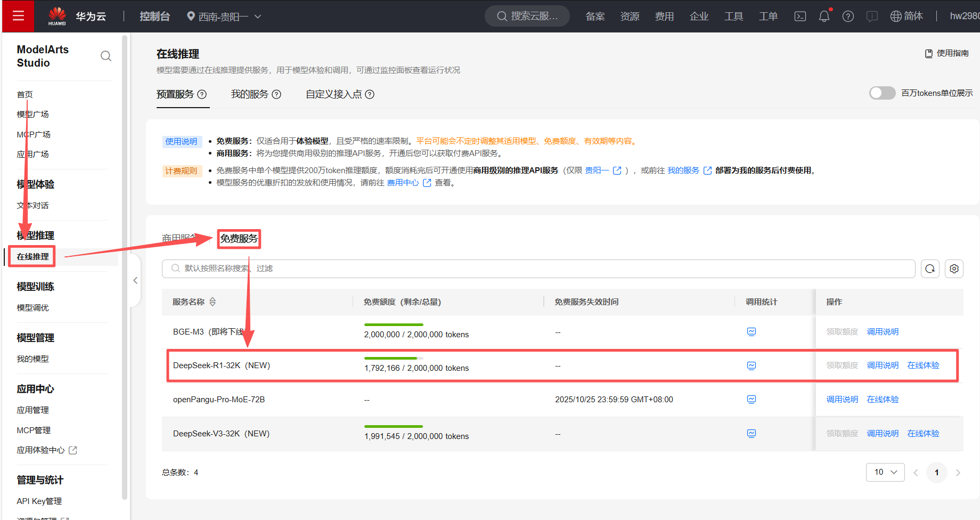980x520 pixels.
Task: Click the help icon beside 自定义接入点
Action: coord(370,94)
